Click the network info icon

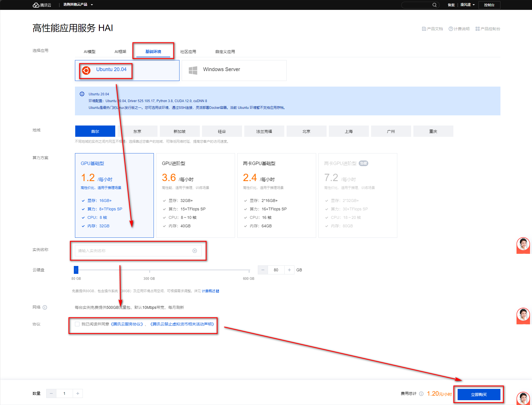(x=45, y=307)
